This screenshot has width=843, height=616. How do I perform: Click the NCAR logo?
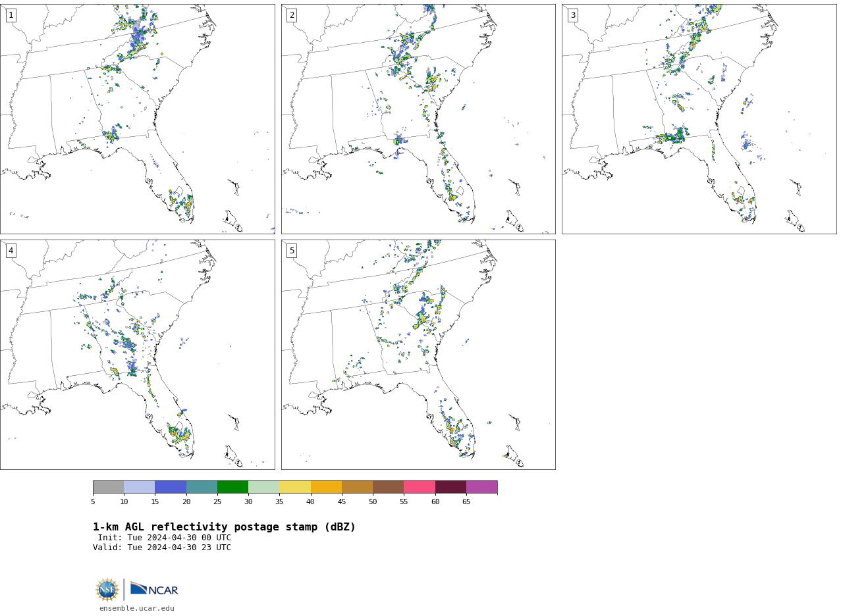154,590
